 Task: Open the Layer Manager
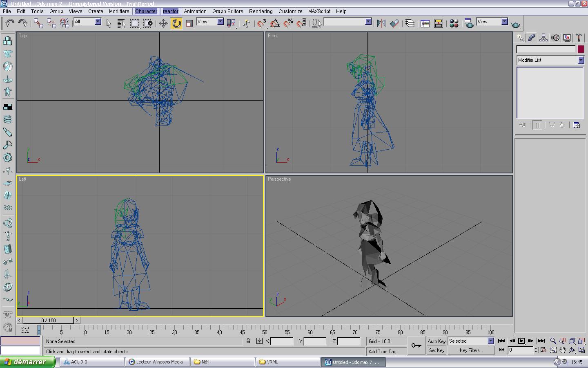(x=410, y=23)
